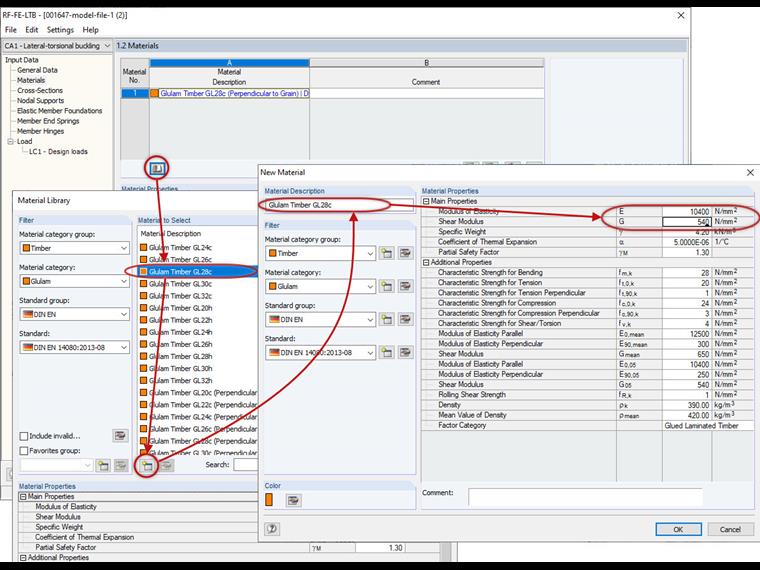Click Cancel in New Material dialog
760x570 pixels.
tap(730, 529)
